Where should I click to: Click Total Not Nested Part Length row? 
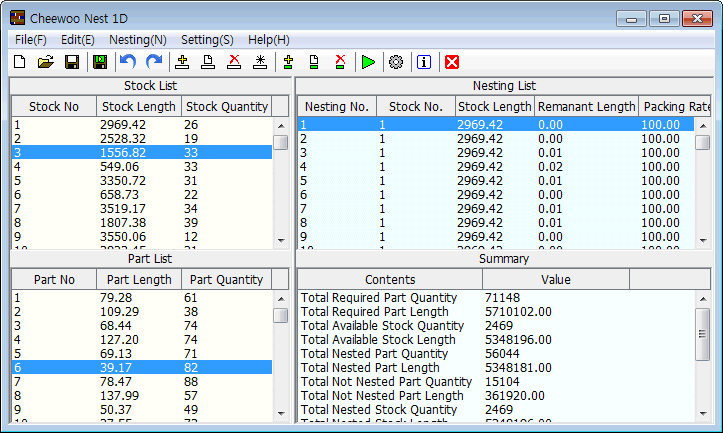click(x=496, y=395)
